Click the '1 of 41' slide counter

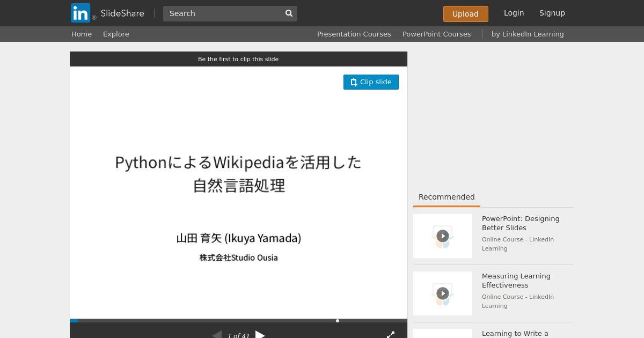pyautogui.click(x=238, y=336)
